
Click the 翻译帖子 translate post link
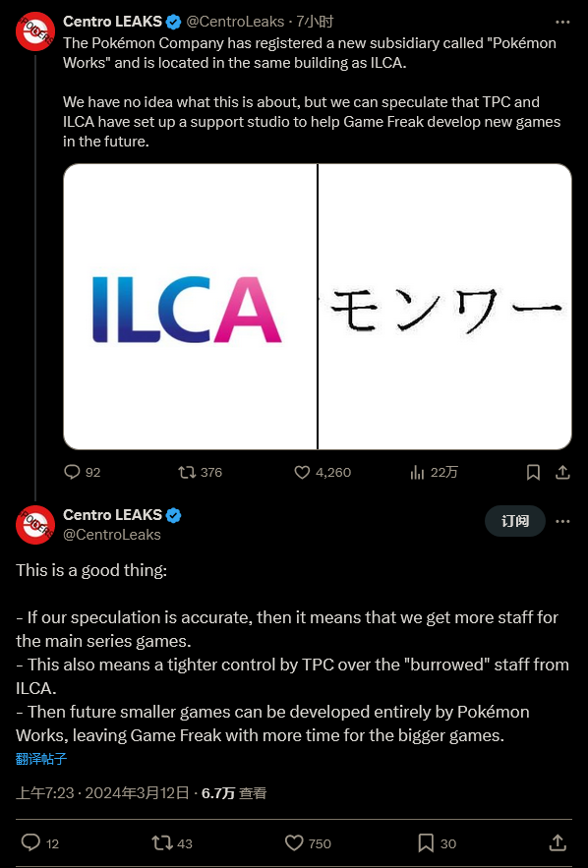tap(41, 758)
